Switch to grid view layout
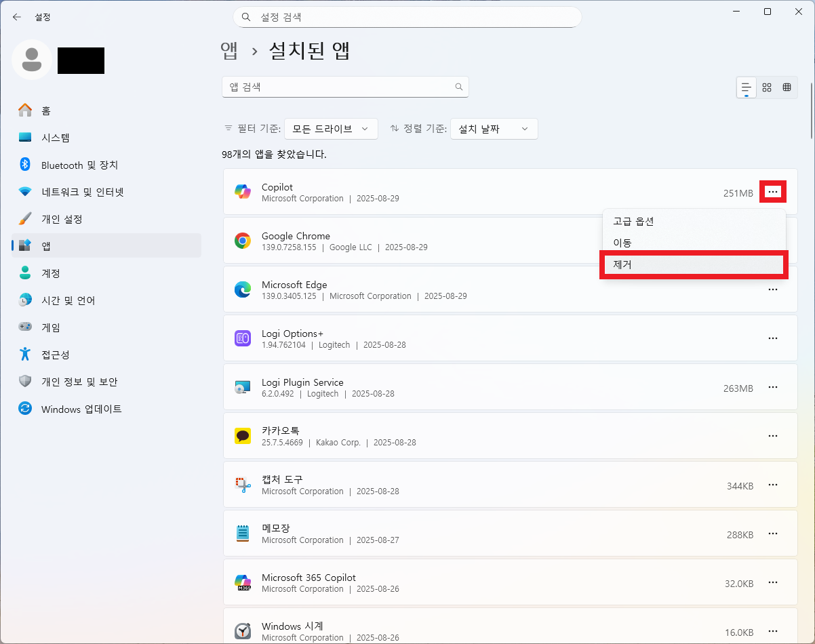The width and height of the screenshot is (815, 644). click(767, 87)
